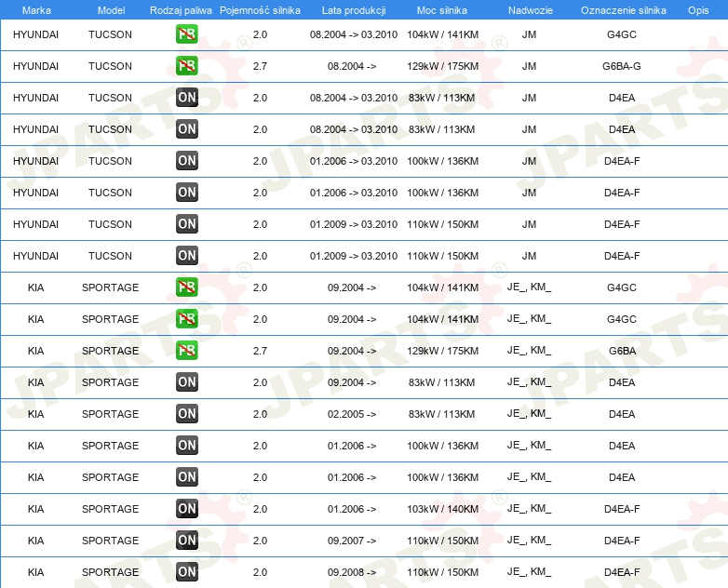
Task: Click 08.2004 -> 03.2010 in the Hyundai G4GC row
Action: click(354, 34)
